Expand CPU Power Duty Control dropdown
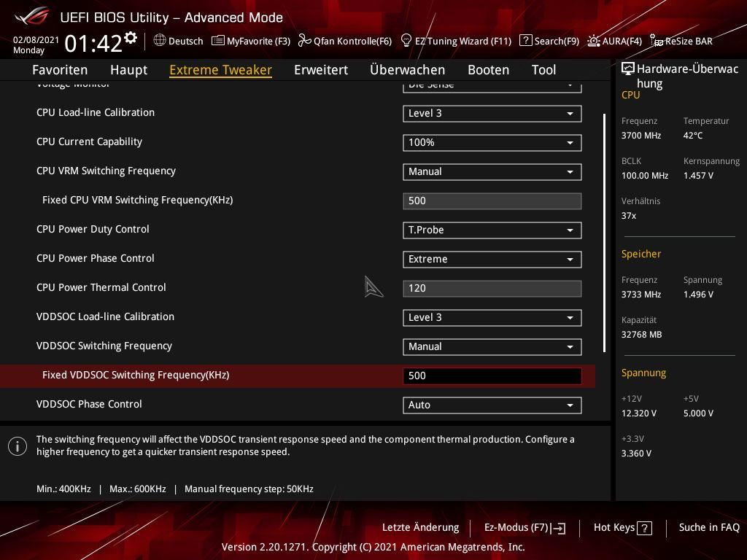Viewport: 747px width, 560px height. point(492,230)
